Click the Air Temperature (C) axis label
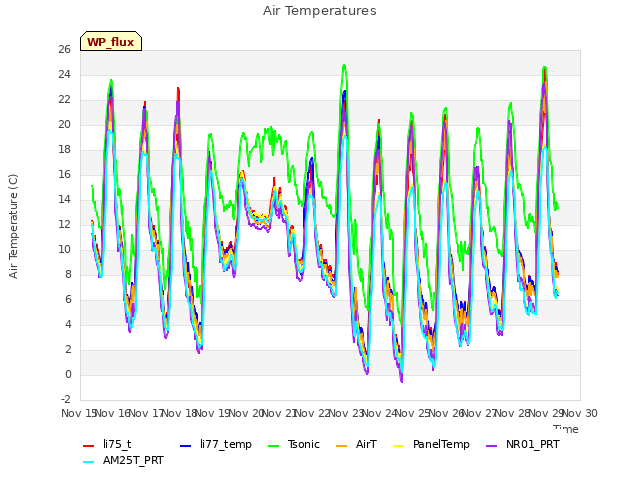Image resolution: width=640 pixels, height=480 pixels. click(13, 226)
